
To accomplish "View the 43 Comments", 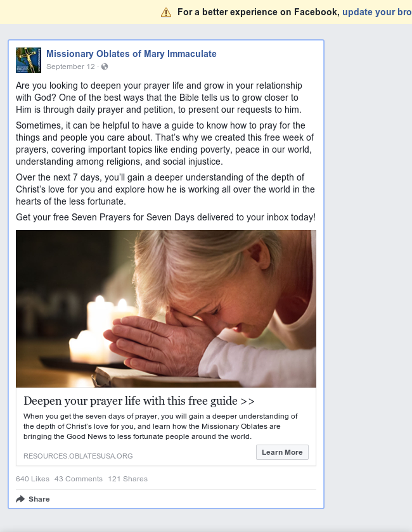I will [x=79, y=479].
